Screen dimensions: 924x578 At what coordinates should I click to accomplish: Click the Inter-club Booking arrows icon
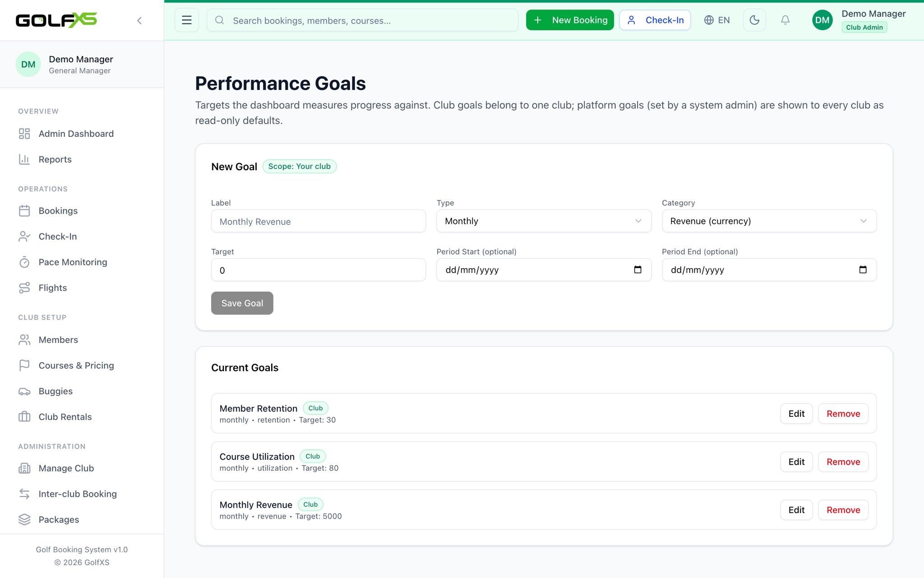coord(24,494)
